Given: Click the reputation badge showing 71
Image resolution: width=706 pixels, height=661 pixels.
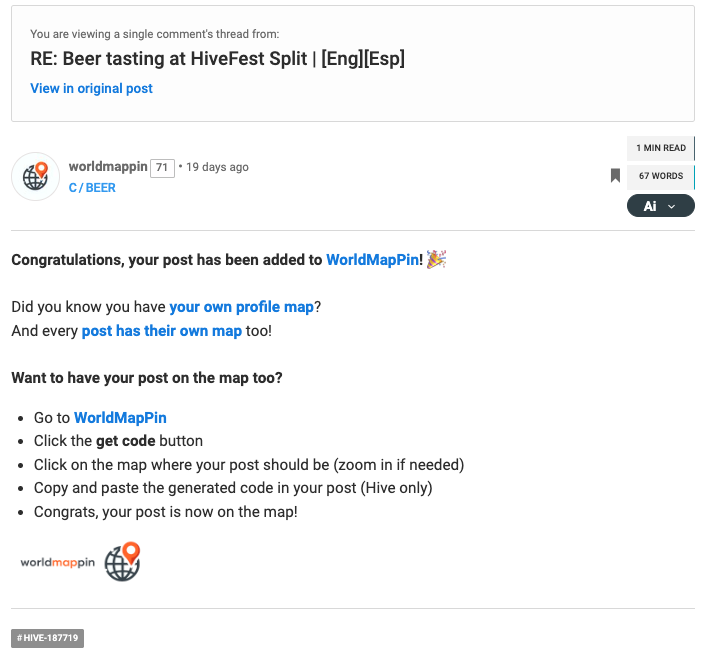Looking at the screenshot, I should pos(162,168).
